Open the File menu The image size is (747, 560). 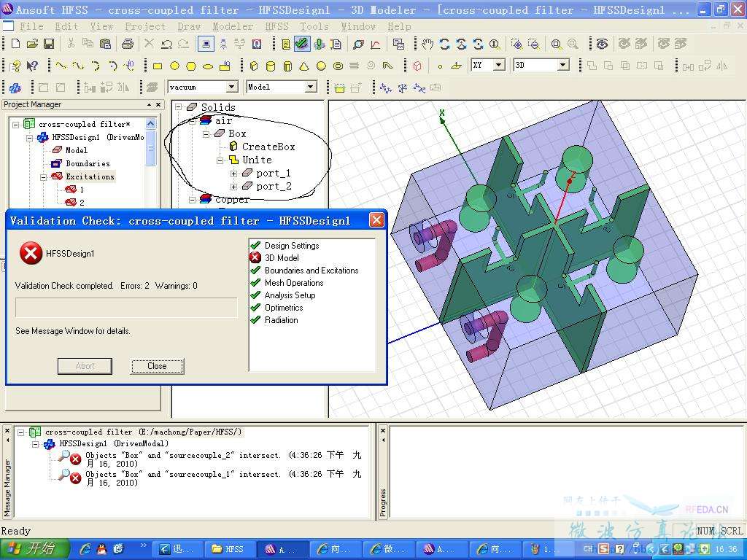(31, 27)
